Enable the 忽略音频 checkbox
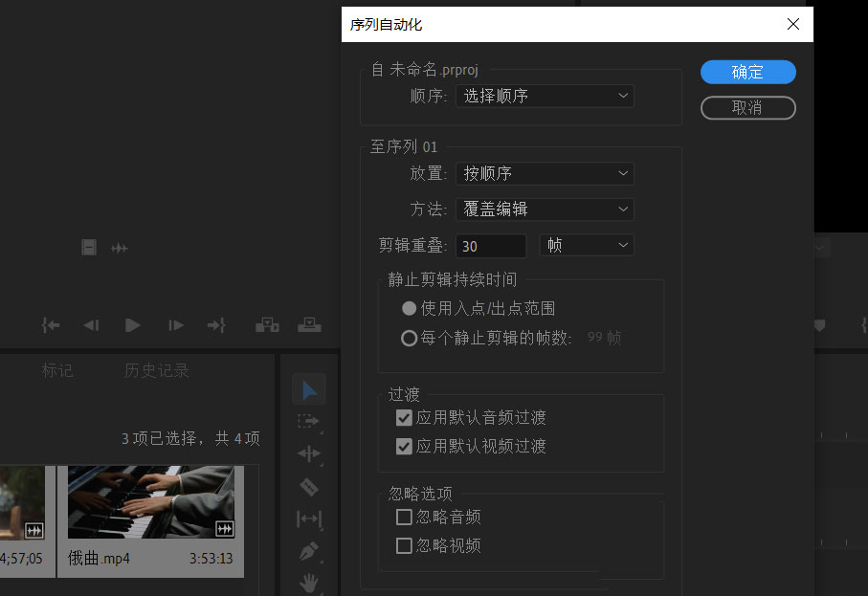This screenshot has height=596, width=868. [x=404, y=518]
